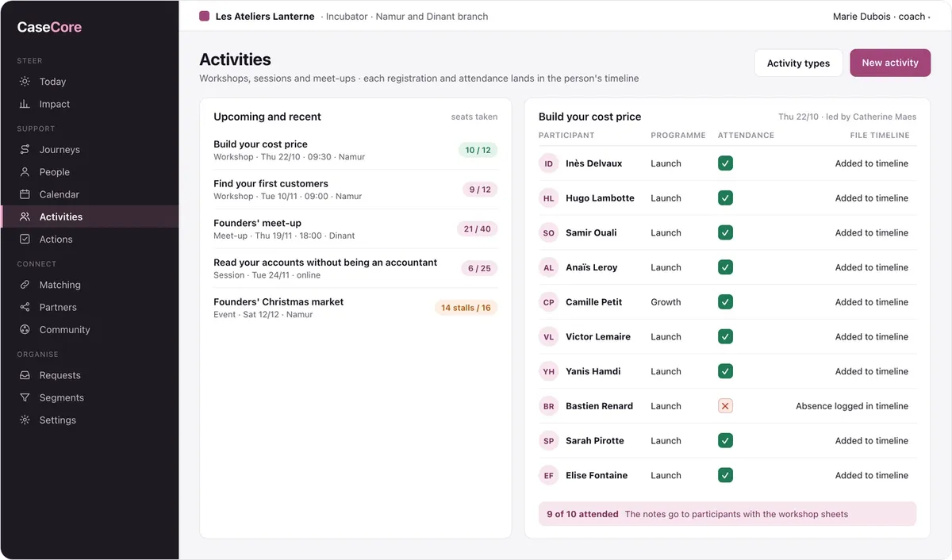Click the purple organisation color square

point(204,17)
